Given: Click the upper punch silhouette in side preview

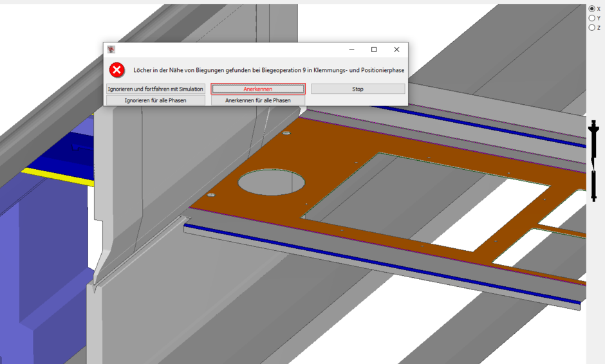Looking at the screenshot, I should [x=594, y=144].
